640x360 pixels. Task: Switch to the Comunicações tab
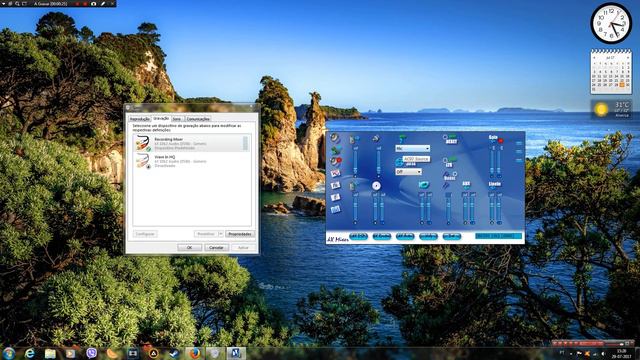point(198,119)
